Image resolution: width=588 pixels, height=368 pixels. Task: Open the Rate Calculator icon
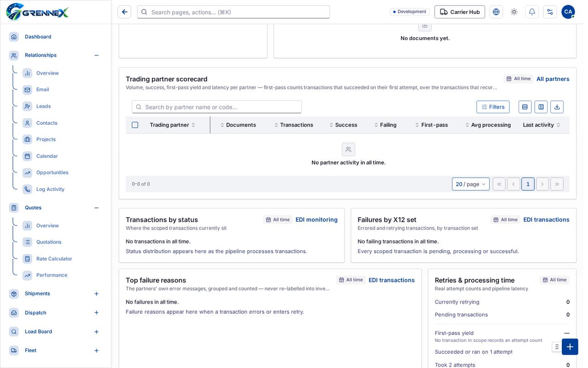pos(28,259)
